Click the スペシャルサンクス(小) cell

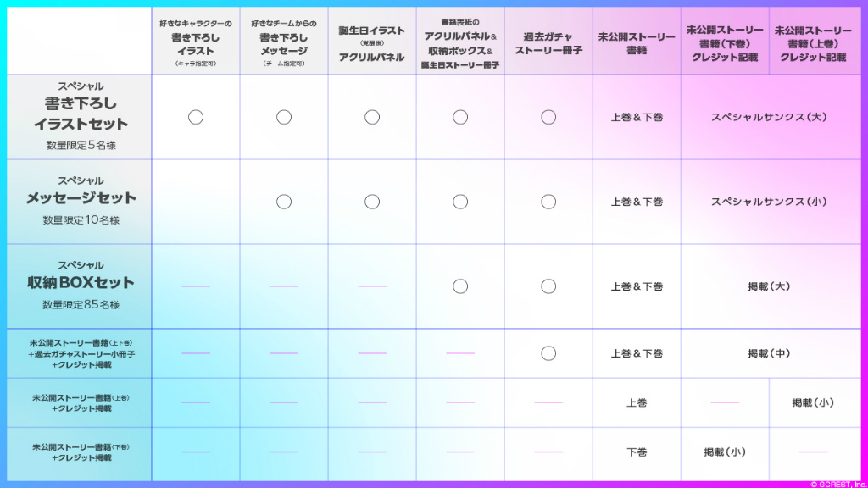(x=769, y=202)
